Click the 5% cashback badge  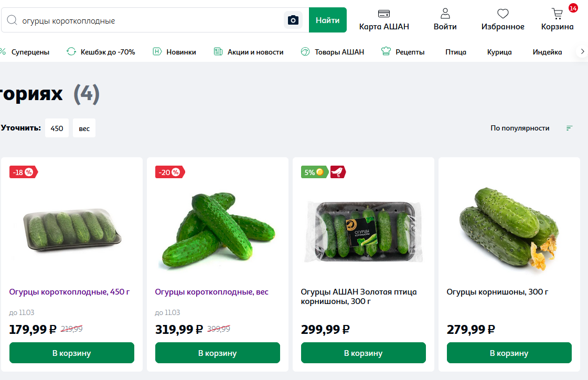[x=314, y=172]
